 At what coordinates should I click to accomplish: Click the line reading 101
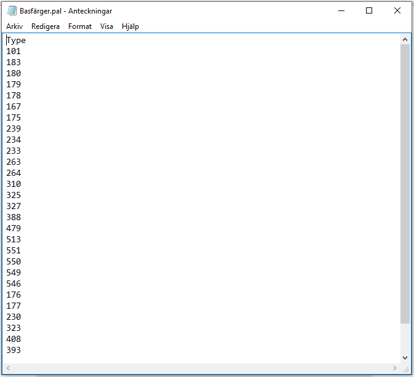point(13,51)
